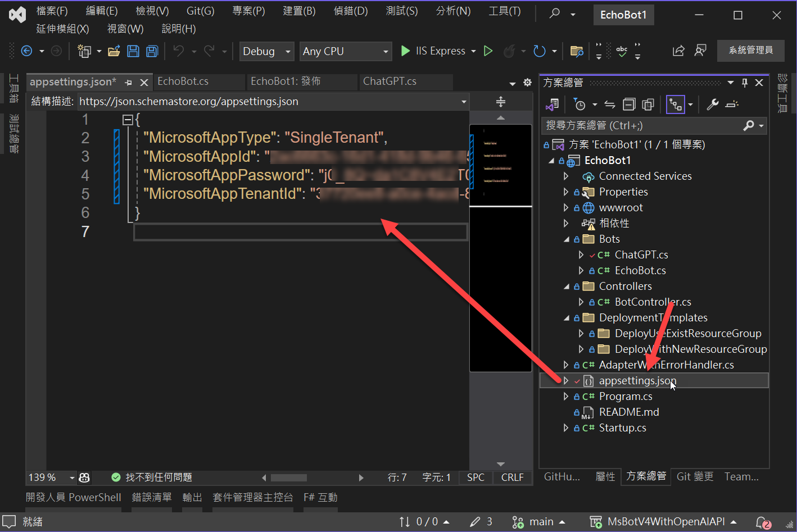Open the IIS Express launch dropdown arrow
The width and height of the screenshot is (797, 532).
[473, 51]
